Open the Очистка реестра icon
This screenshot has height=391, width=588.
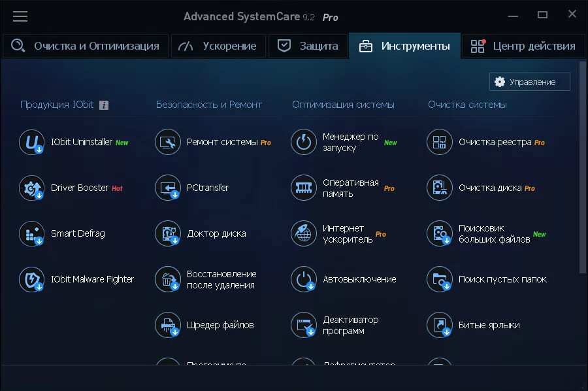point(440,143)
